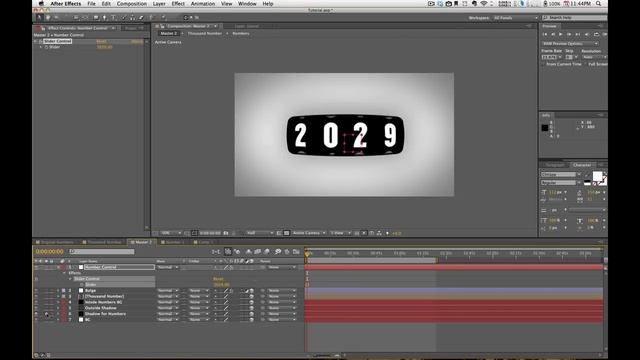The width and height of the screenshot is (640, 360).
Task: Select the Eraser tool
Action: [142, 18]
